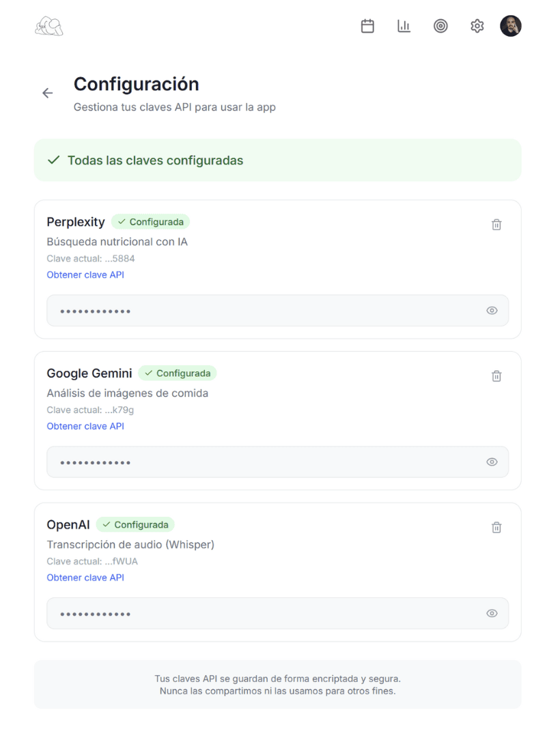Open 'Obtener clave API' link under Perplexity

pyautogui.click(x=85, y=274)
